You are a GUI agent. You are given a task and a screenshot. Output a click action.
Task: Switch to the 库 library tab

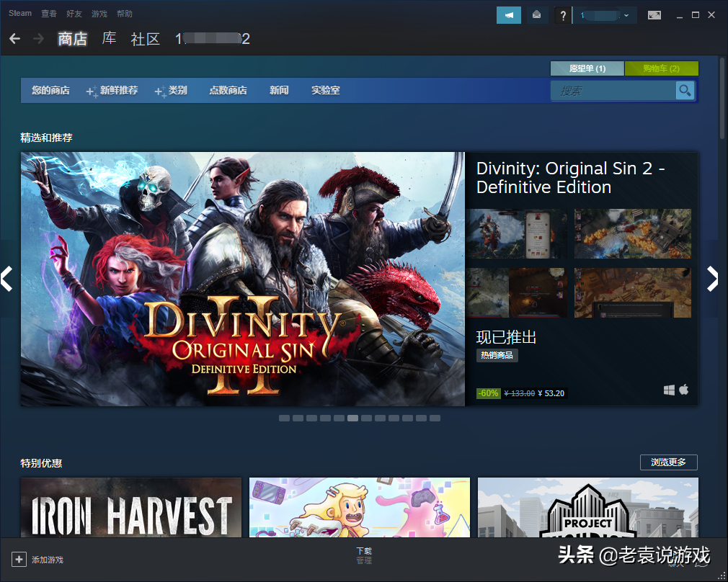coord(109,39)
